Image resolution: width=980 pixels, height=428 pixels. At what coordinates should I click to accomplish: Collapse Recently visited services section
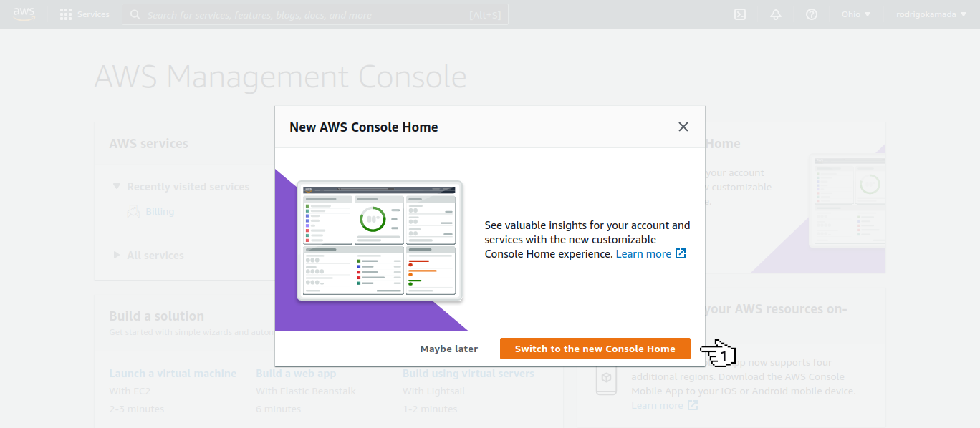[181, 186]
